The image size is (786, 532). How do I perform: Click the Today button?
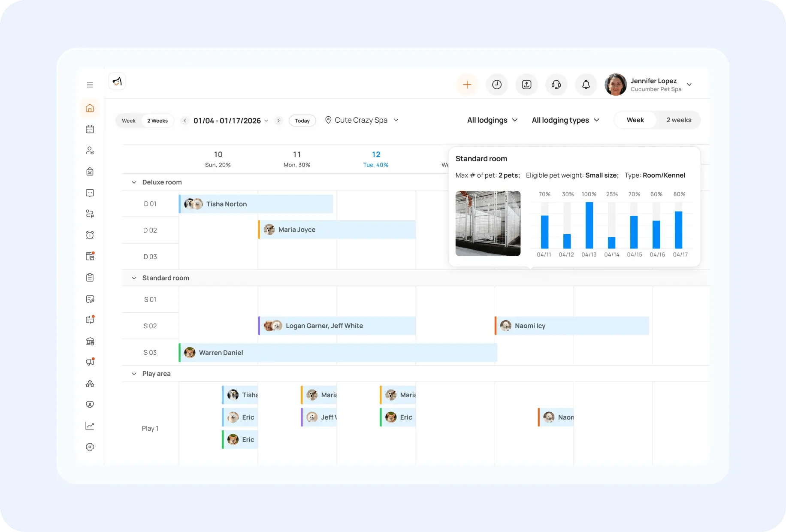[x=302, y=121]
